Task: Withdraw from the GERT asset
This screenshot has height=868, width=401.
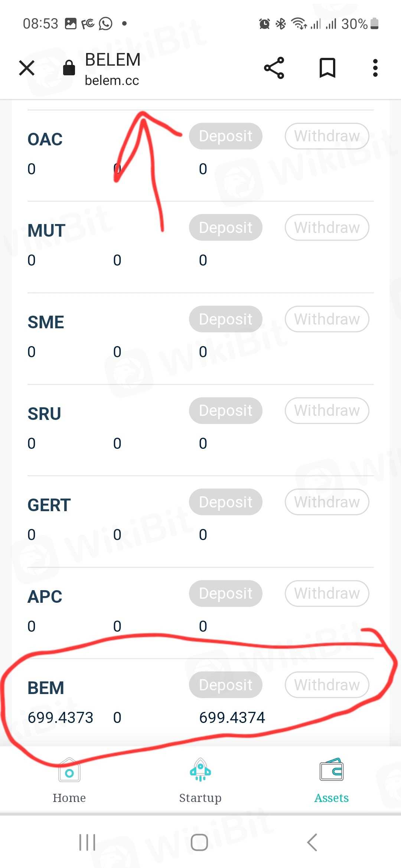Action: [x=327, y=502]
